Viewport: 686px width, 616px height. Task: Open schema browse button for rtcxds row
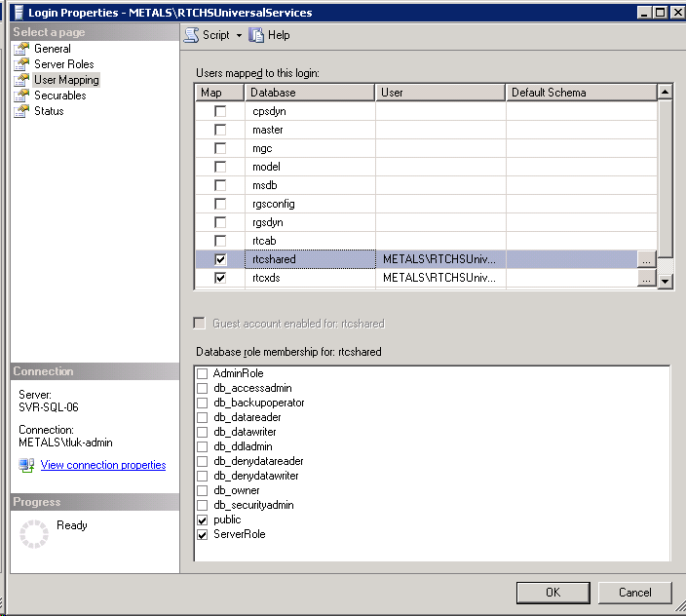tap(646, 279)
